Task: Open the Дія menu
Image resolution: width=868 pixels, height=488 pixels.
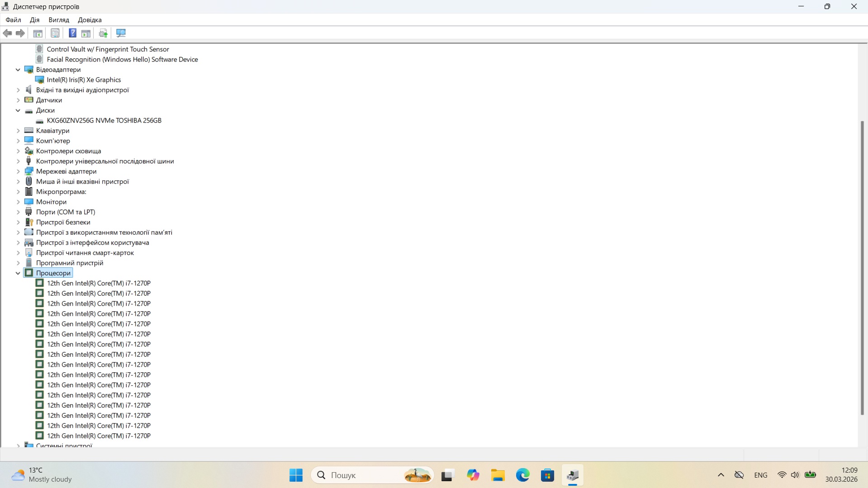Action: point(34,20)
